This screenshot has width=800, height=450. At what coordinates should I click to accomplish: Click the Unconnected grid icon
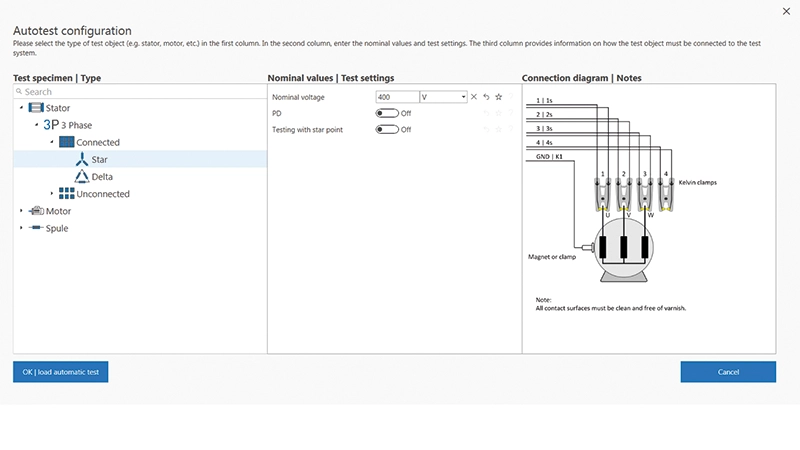coord(67,194)
